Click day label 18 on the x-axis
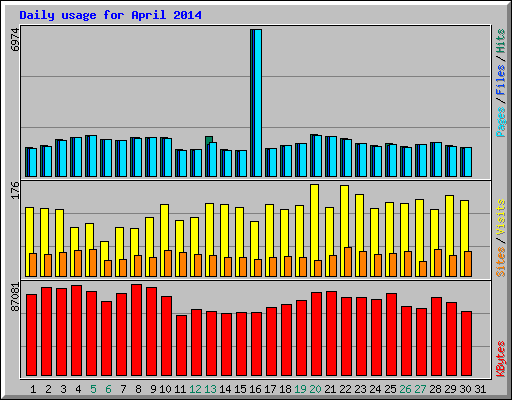Image resolution: width=512 pixels, height=400 pixels. [x=285, y=389]
